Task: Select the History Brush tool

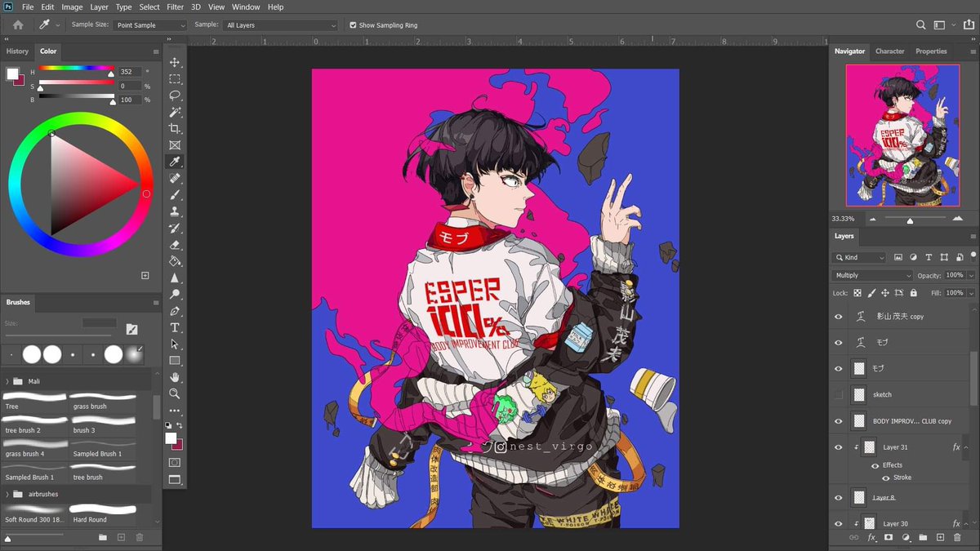Action: click(175, 228)
